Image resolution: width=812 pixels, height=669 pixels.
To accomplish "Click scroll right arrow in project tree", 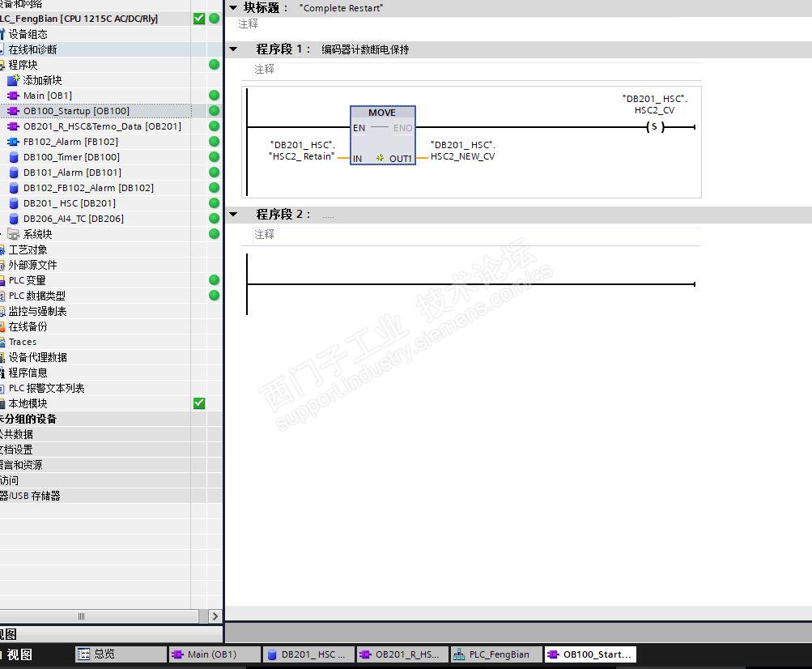I will point(215,616).
